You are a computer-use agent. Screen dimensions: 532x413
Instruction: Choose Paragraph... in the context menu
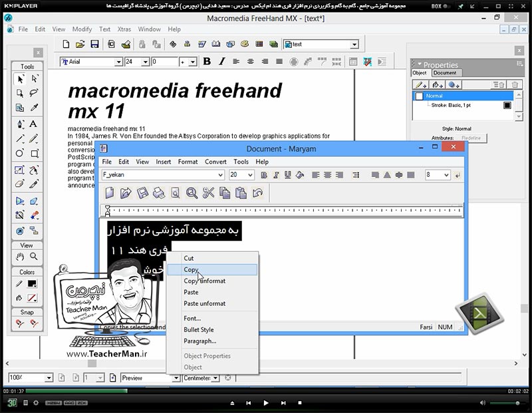pos(212,341)
